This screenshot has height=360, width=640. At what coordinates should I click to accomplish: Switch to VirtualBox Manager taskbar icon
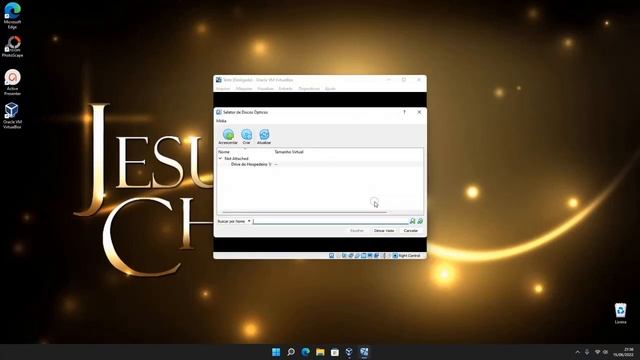349,352
